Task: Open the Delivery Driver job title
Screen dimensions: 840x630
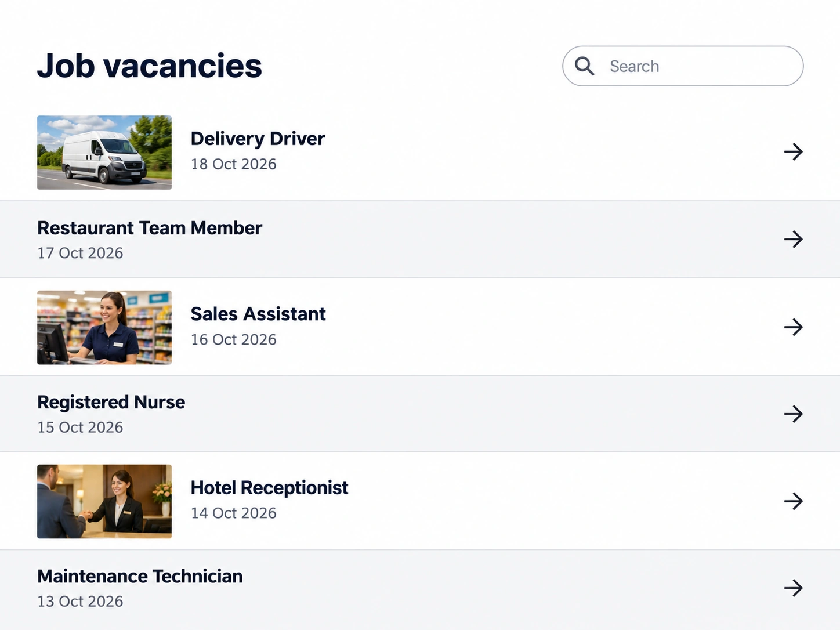Action: click(x=258, y=139)
